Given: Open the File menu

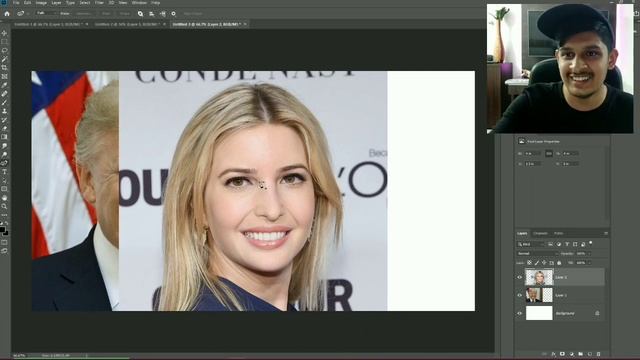Looking at the screenshot, I should point(16,2).
